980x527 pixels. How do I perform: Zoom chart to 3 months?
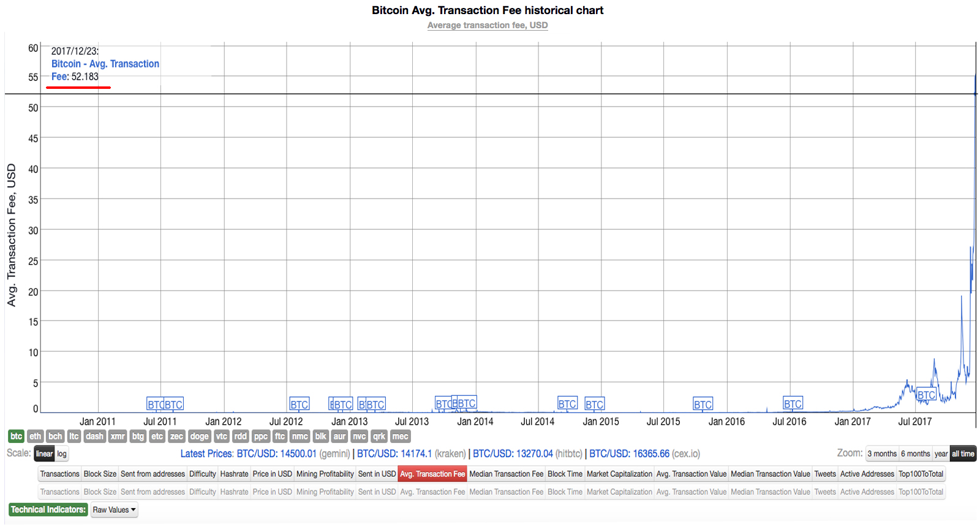coord(882,454)
